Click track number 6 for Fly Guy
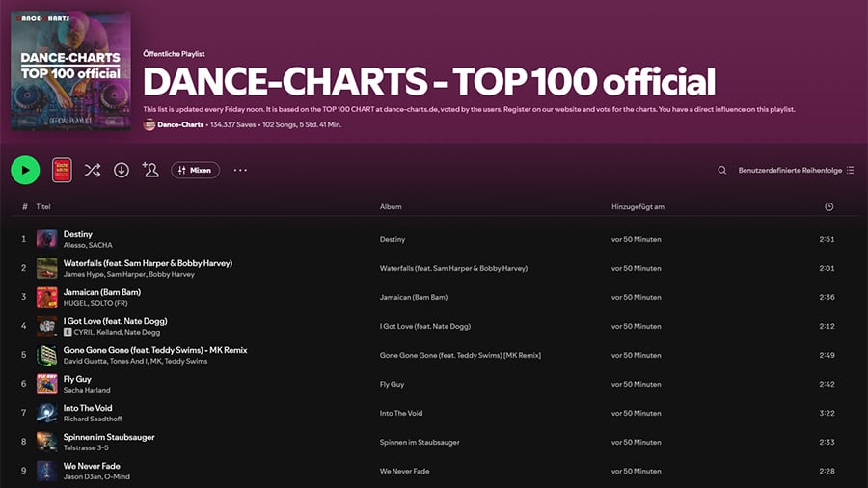Screen dimensions: 868x488 click(x=24, y=384)
